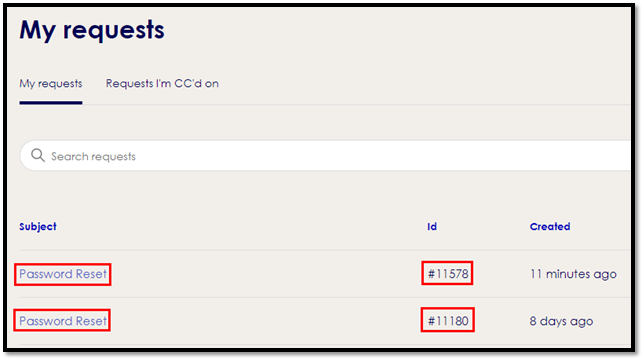Screen dimensions: 644x361
Task: Click the divider line below the tabs
Action: coord(356,105)
